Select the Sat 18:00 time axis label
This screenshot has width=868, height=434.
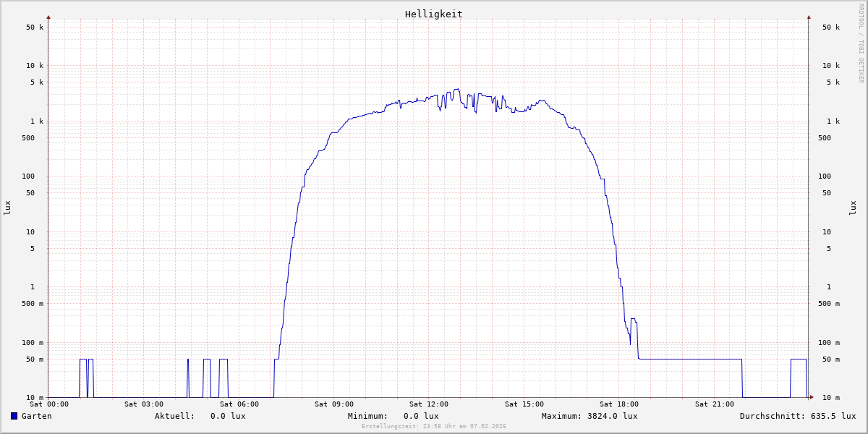coord(618,404)
